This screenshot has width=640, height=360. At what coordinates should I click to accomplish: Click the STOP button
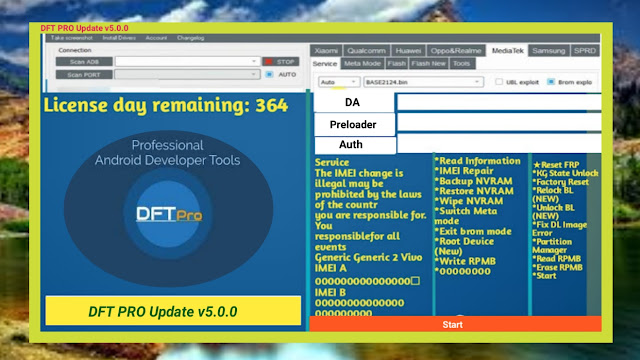[281, 62]
